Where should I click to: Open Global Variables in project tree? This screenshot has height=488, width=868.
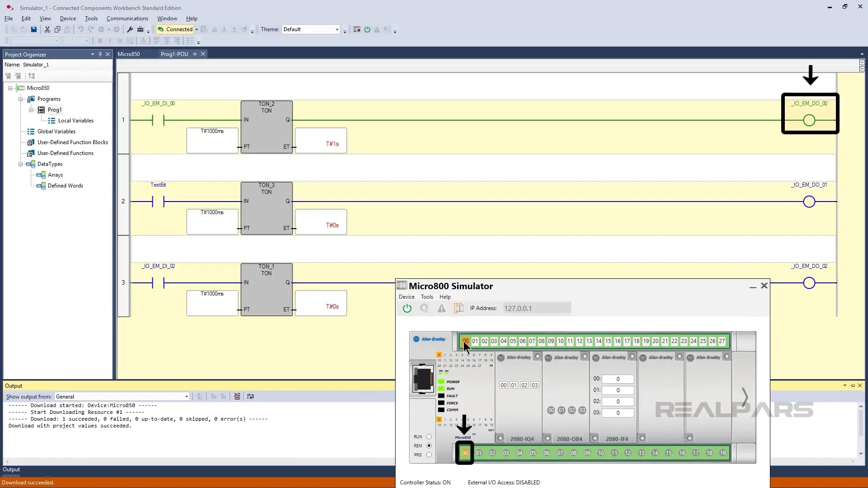pos(56,131)
